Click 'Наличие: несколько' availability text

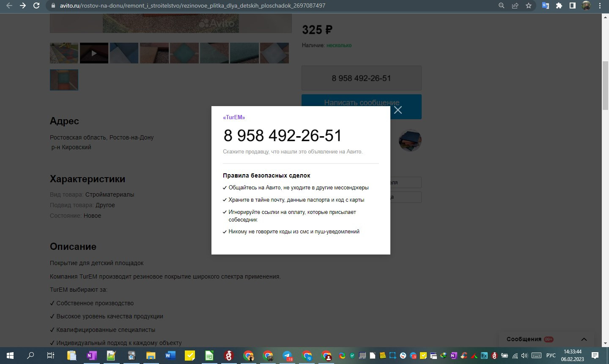326,45
